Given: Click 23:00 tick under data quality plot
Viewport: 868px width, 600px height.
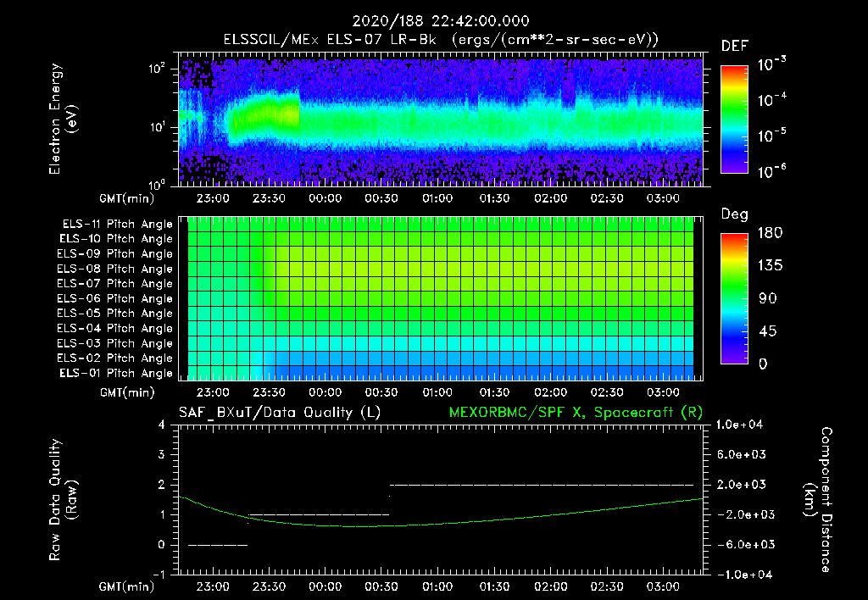Looking at the screenshot, I should coord(212,586).
